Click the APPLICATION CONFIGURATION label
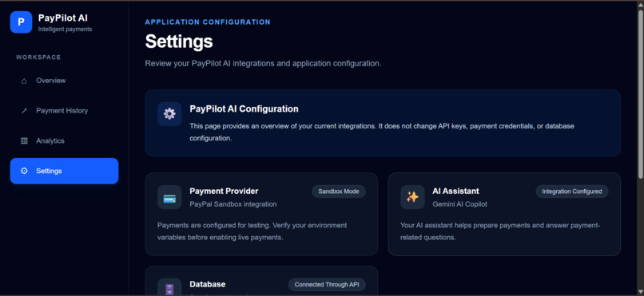 [x=208, y=22]
